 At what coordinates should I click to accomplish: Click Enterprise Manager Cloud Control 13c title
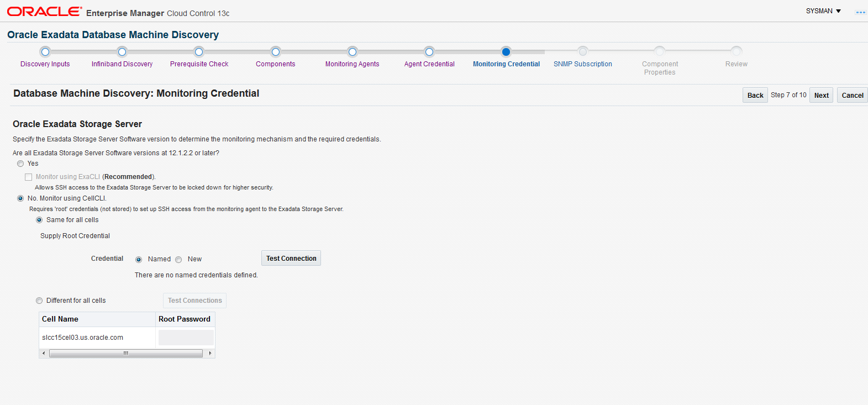pos(158,13)
